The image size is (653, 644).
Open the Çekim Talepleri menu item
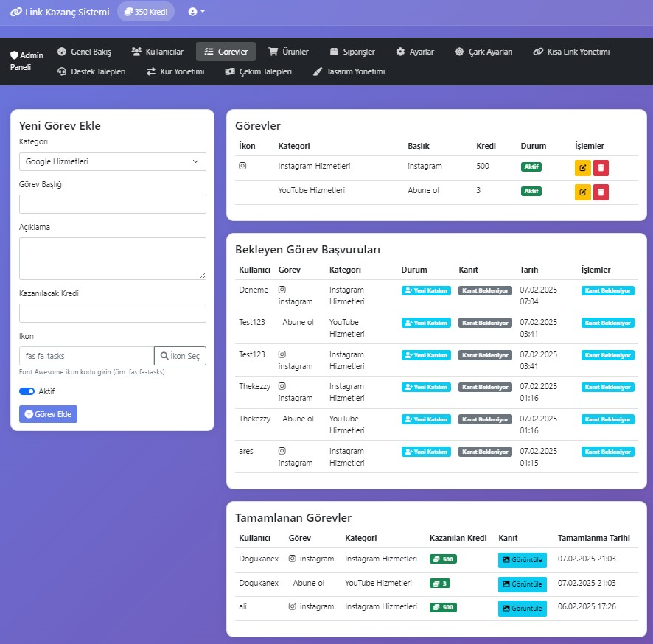click(258, 71)
